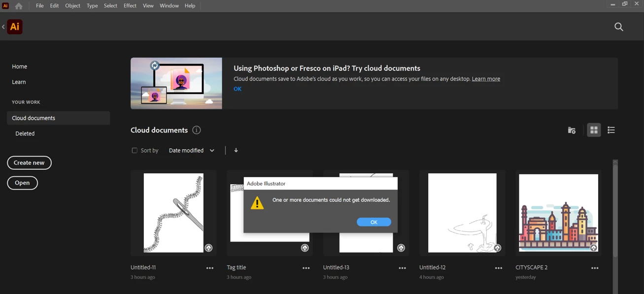The width and height of the screenshot is (644, 294).
Task: Open the Deleted section in sidebar
Action: click(x=25, y=133)
